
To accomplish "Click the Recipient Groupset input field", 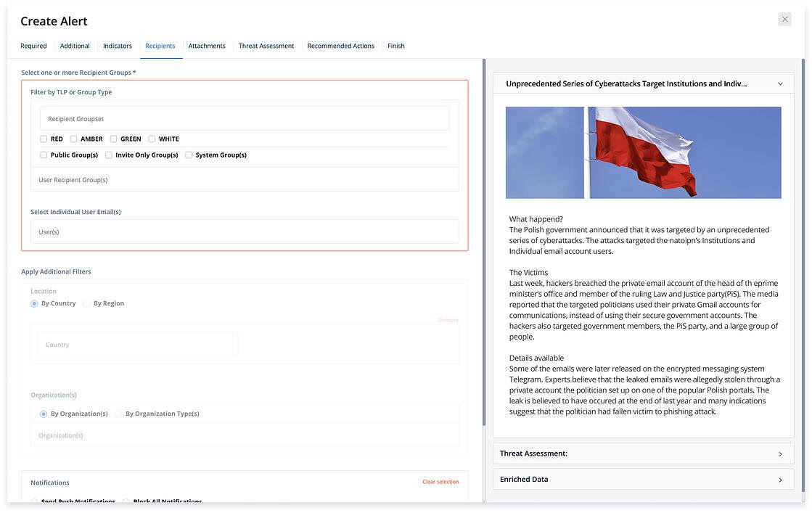I will 245,119.
